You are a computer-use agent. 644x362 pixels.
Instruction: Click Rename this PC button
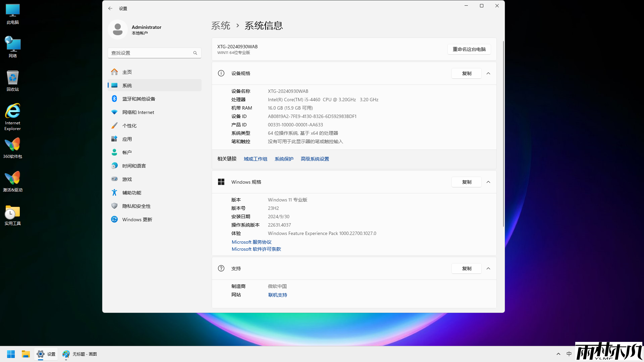pyautogui.click(x=469, y=49)
